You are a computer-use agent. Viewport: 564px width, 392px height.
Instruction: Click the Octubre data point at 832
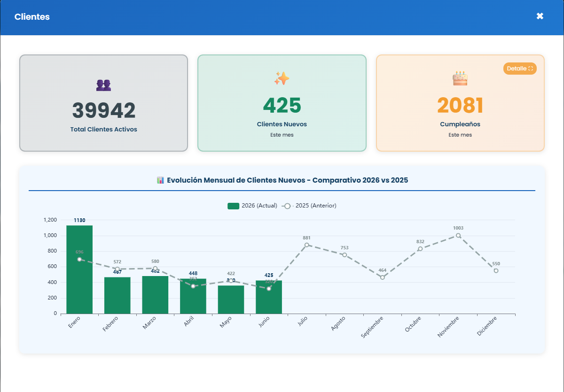(x=420, y=249)
